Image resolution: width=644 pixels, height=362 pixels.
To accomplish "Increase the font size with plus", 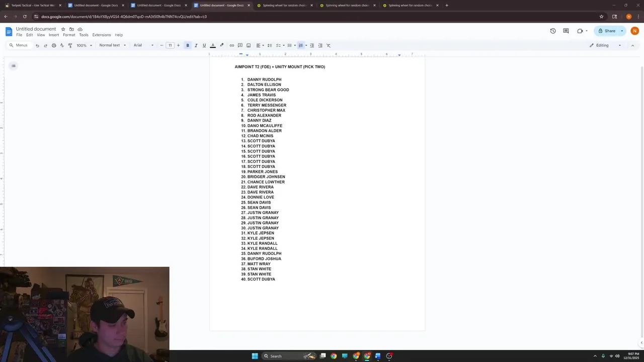I will click(178, 45).
